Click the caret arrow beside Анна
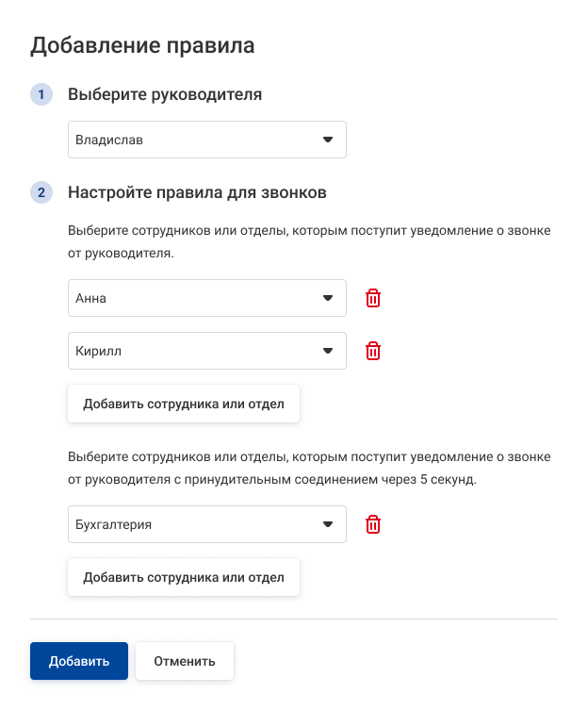Viewport: 588px width, 710px height. pos(328,298)
